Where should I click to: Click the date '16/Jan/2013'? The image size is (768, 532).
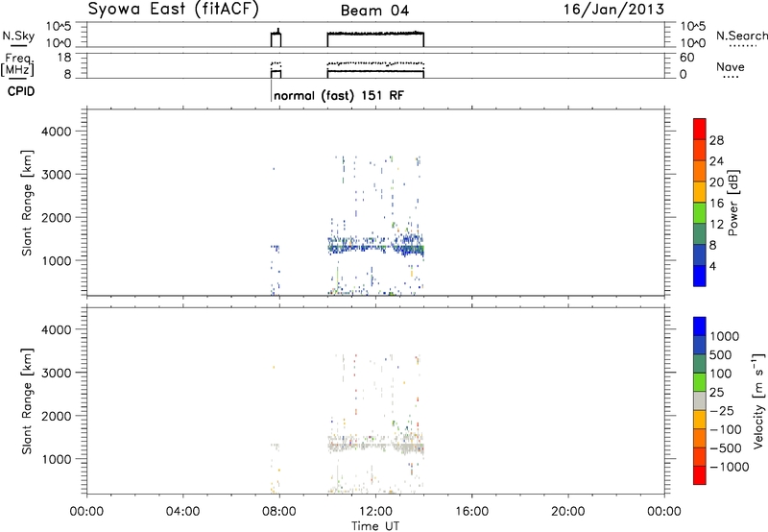[x=613, y=10]
